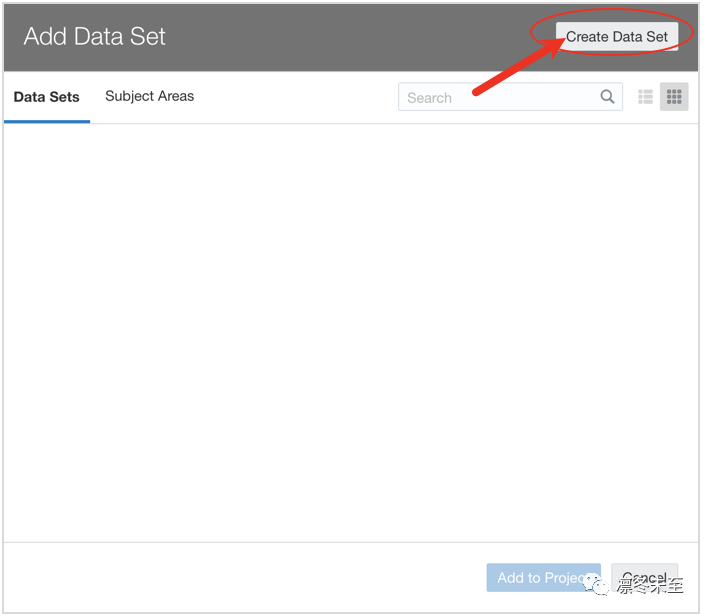Click the Search placeholder text
This screenshot has height=616, width=706.
click(x=429, y=98)
